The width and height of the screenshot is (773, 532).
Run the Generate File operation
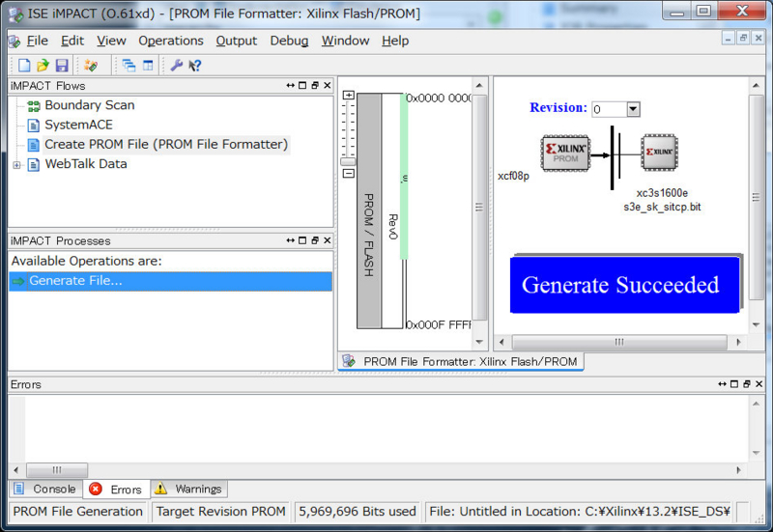click(170, 281)
